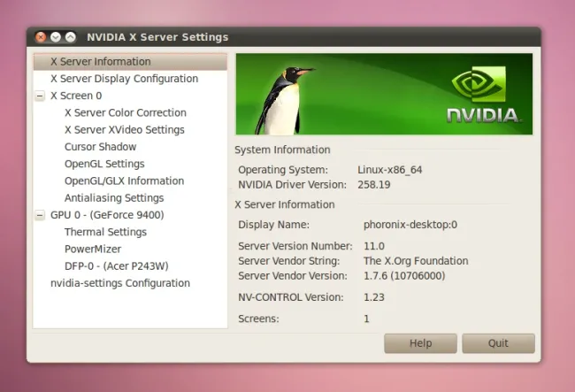Open X Server Color Correction settings

pyautogui.click(x=126, y=112)
